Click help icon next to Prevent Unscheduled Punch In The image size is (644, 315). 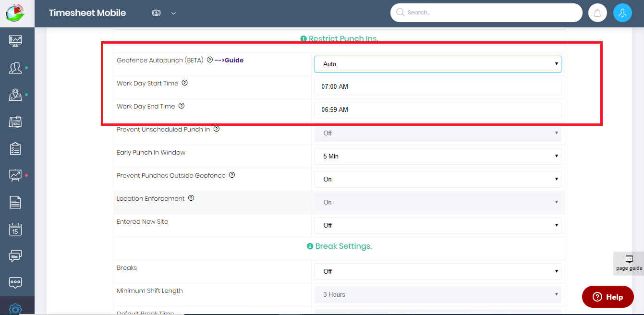point(217,129)
